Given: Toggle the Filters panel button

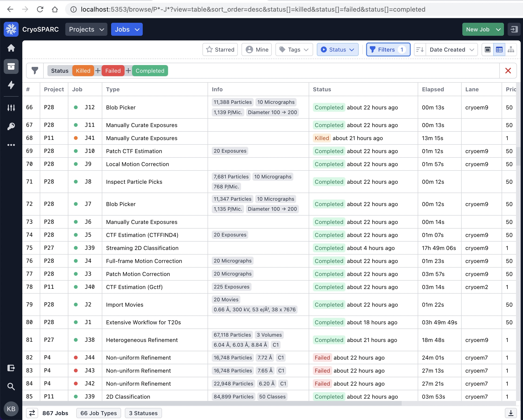Looking at the screenshot, I should click(x=388, y=49).
